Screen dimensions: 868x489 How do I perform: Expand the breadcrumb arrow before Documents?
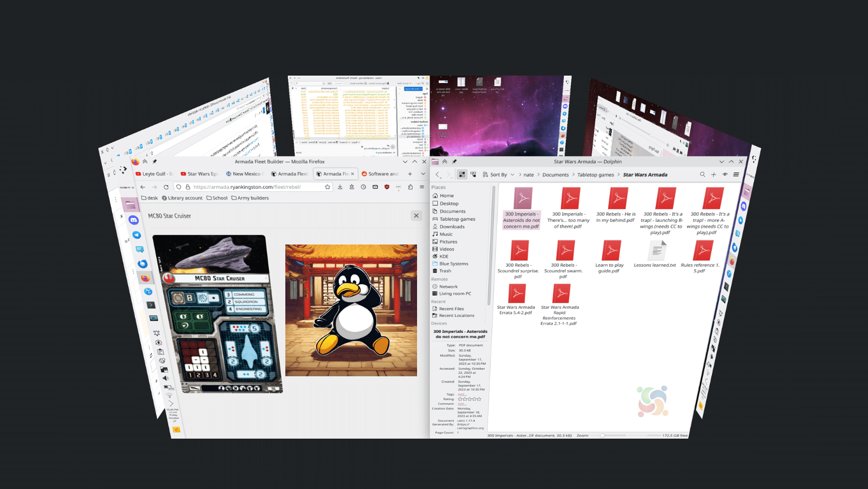[538, 175]
